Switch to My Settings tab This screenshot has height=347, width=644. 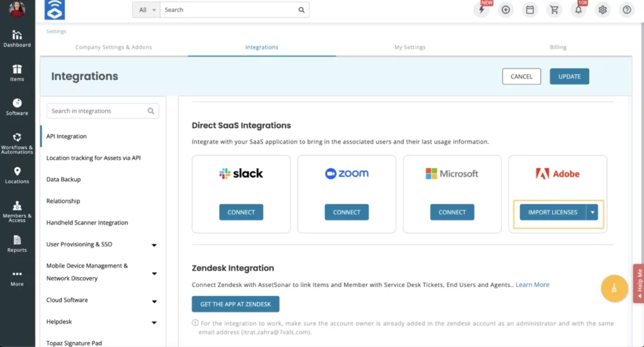[x=410, y=47]
